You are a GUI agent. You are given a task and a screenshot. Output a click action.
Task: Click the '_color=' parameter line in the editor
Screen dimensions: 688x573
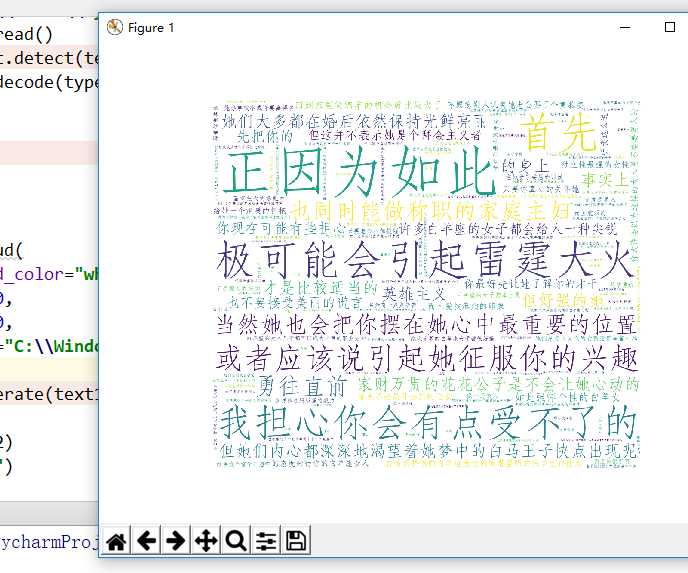click(x=49, y=275)
